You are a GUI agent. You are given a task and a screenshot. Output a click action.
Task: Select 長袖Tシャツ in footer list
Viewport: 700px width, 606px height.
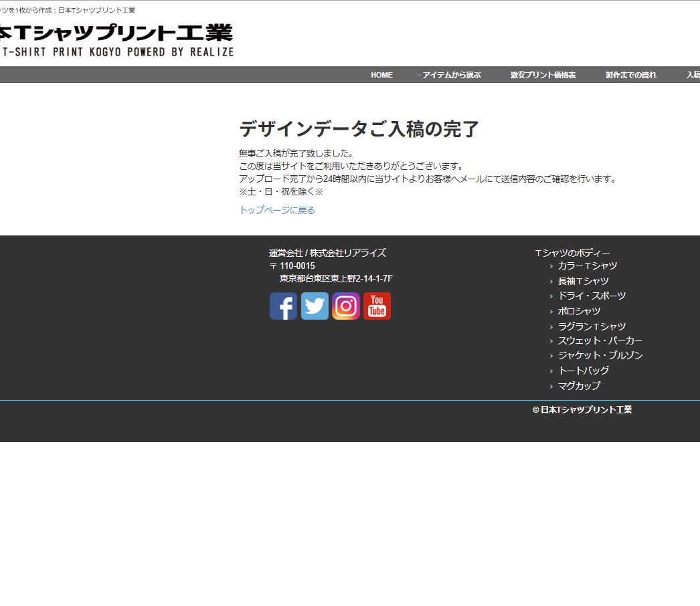tap(583, 282)
